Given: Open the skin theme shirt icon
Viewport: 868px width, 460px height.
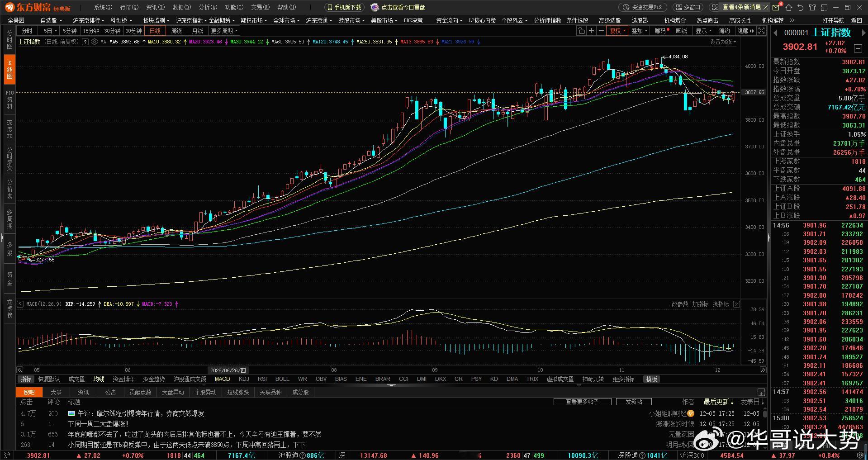Looking at the screenshot, I should click(812, 7).
